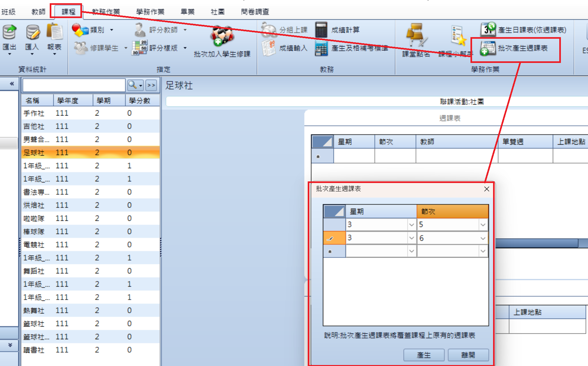588x366 pixels.
Task: Click the select-all corner cell in dialog grid
Action: (x=334, y=211)
